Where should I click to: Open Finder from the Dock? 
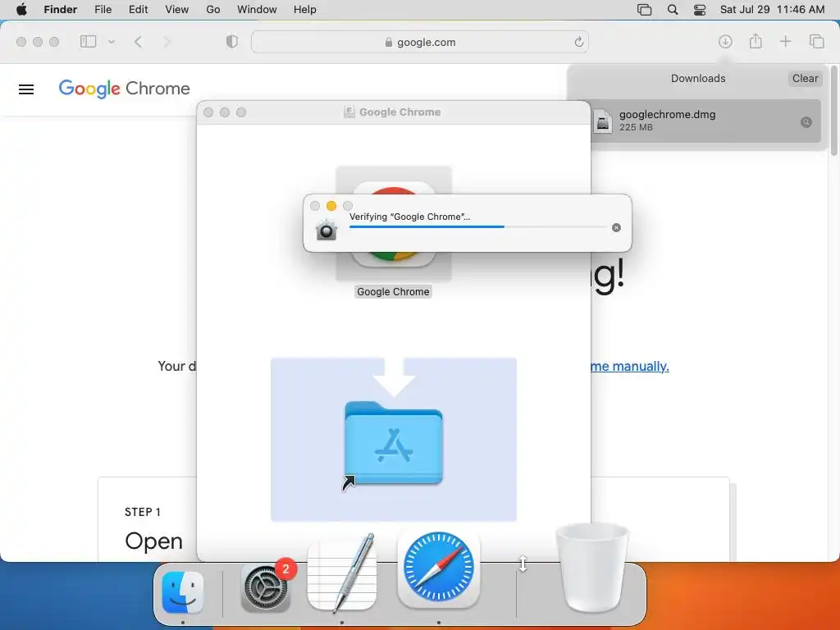pos(183,592)
